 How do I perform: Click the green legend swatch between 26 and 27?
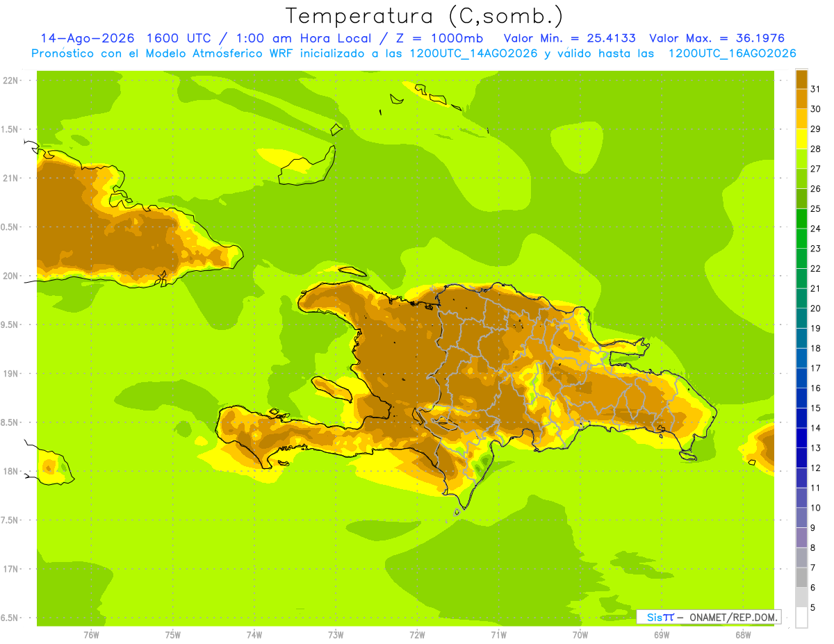tap(801, 178)
